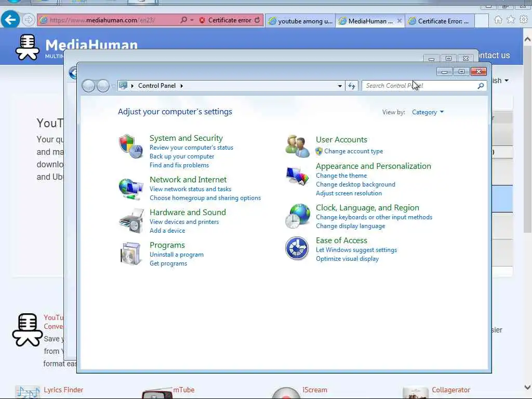Go back in Internet Explorer

click(10, 20)
